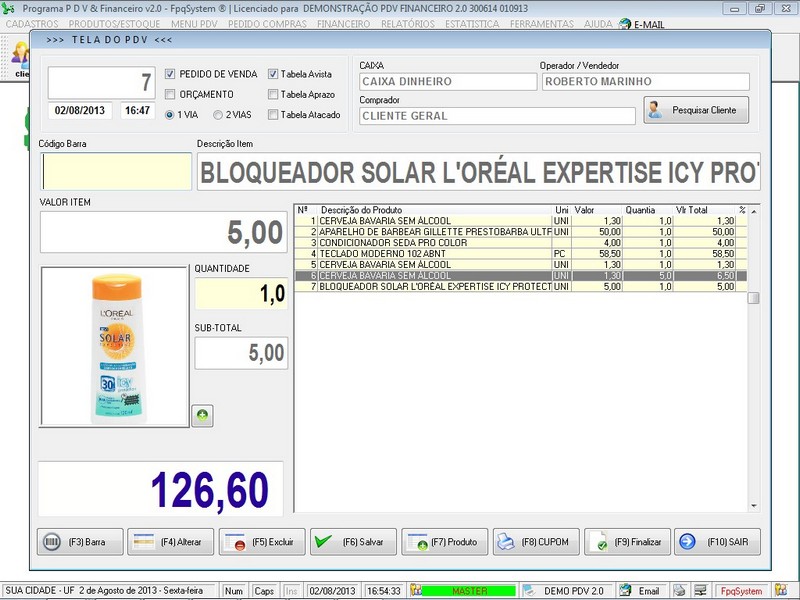Open the PRODUTOS/ESTOQUE menu
800x600 pixels.
(114, 24)
